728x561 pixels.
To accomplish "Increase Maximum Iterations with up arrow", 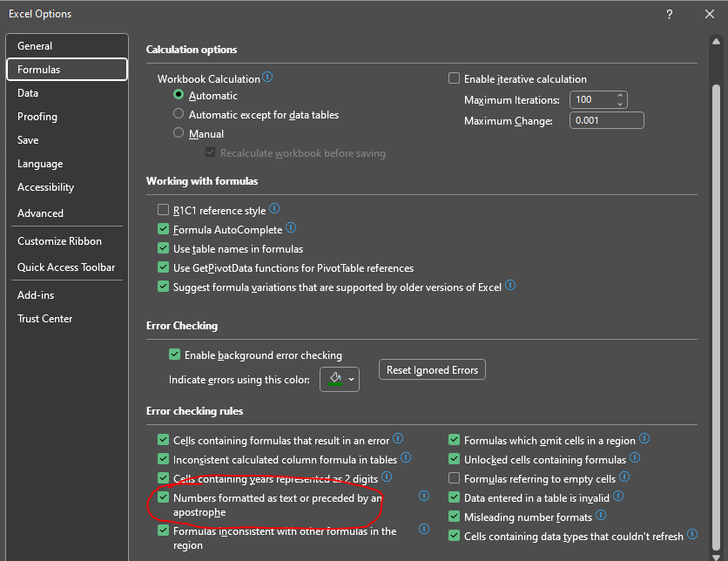I will (620, 96).
